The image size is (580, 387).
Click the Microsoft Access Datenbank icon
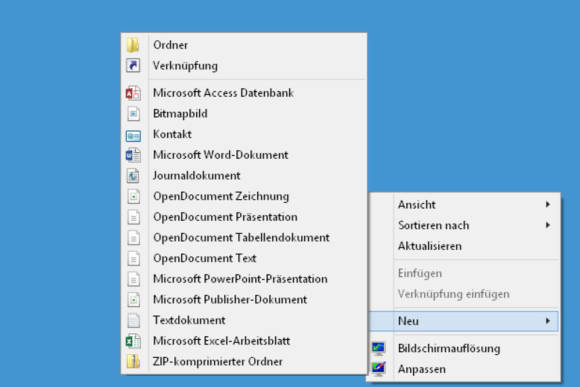[x=133, y=93]
